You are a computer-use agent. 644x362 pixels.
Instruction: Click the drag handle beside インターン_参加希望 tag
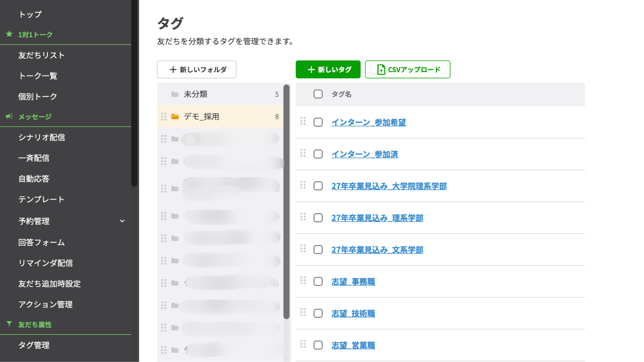pyautogui.click(x=303, y=121)
